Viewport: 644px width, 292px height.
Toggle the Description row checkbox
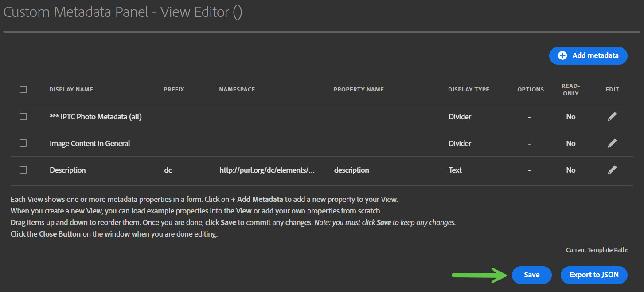click(x=23, y=170)
